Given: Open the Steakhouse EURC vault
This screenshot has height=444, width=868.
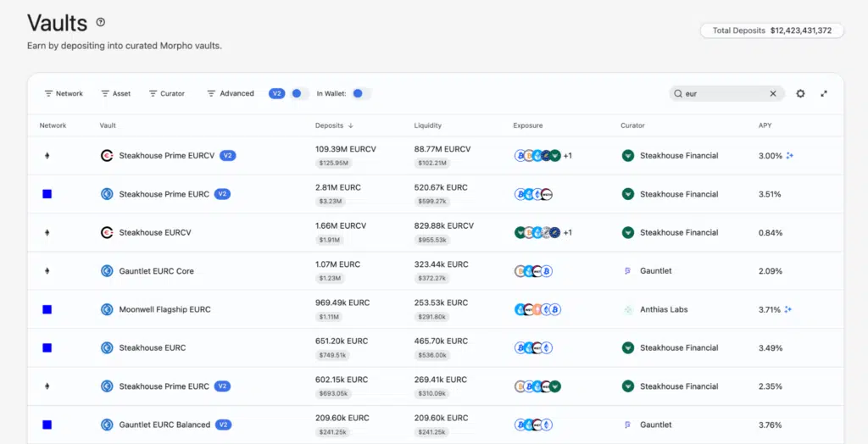Looking at the screenshot, I should (153, 347).
